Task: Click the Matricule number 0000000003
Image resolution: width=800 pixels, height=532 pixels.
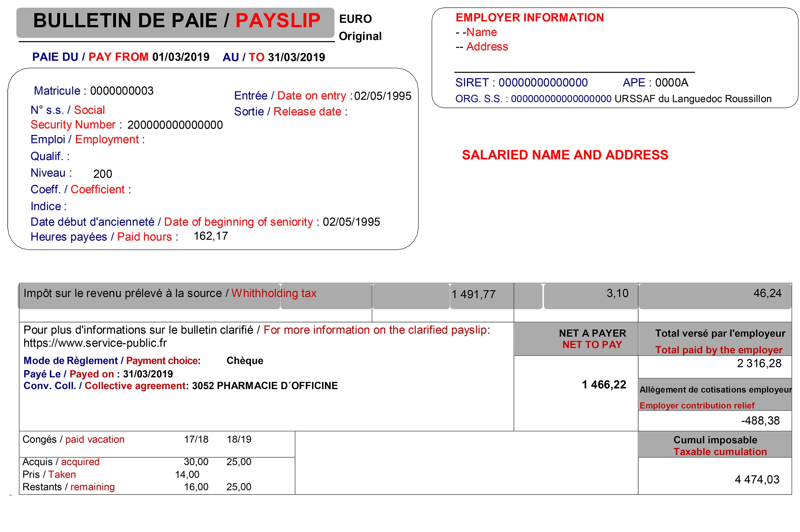Action: pyautogui.click(x=121, y=91)
